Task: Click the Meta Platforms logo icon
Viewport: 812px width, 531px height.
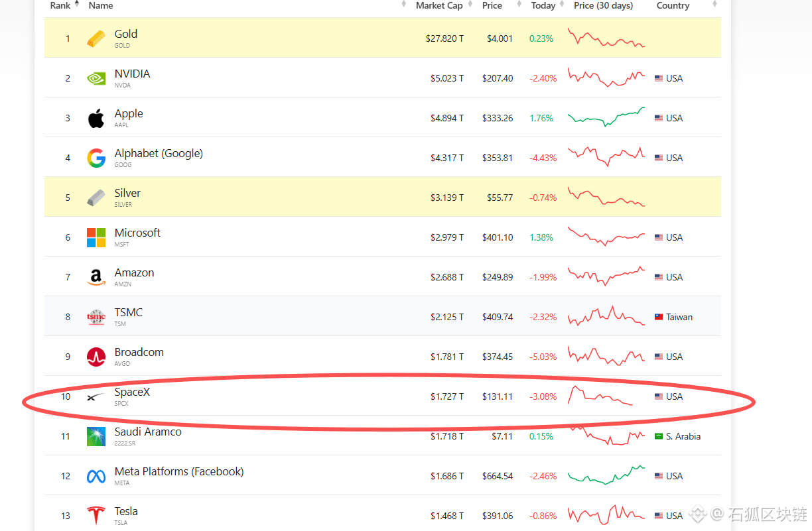Action: coord(96,476)
